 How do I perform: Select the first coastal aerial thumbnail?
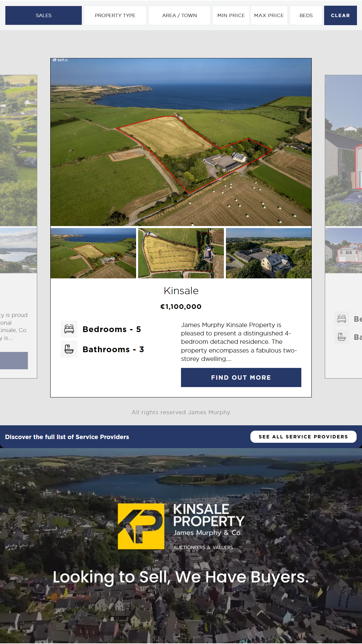pos(93,253)
